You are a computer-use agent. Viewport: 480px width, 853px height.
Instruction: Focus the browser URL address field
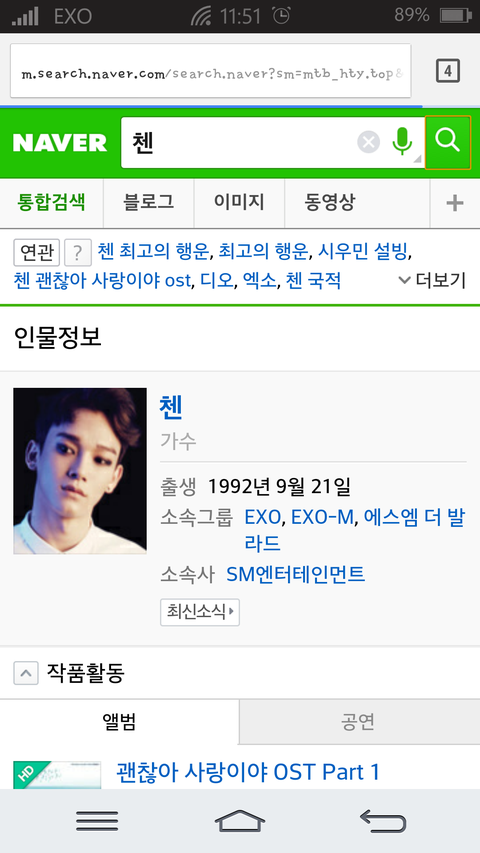tap(211, 71)
